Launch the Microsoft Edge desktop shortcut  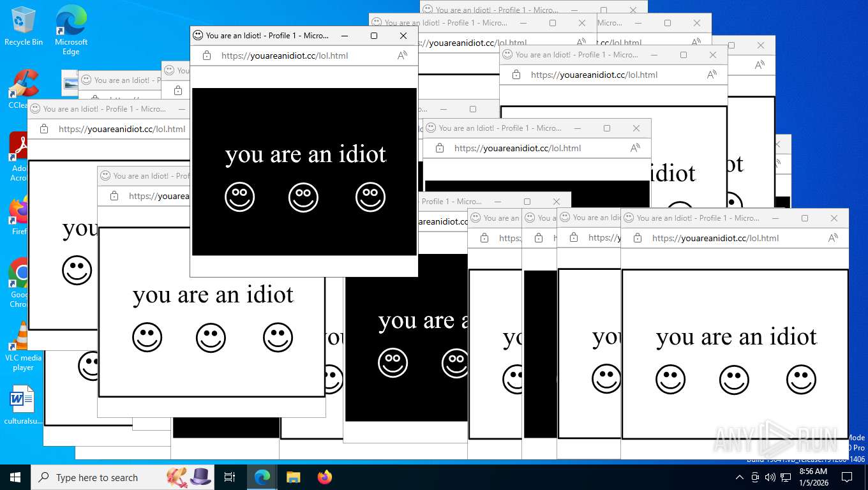click(x=71, y=29)
